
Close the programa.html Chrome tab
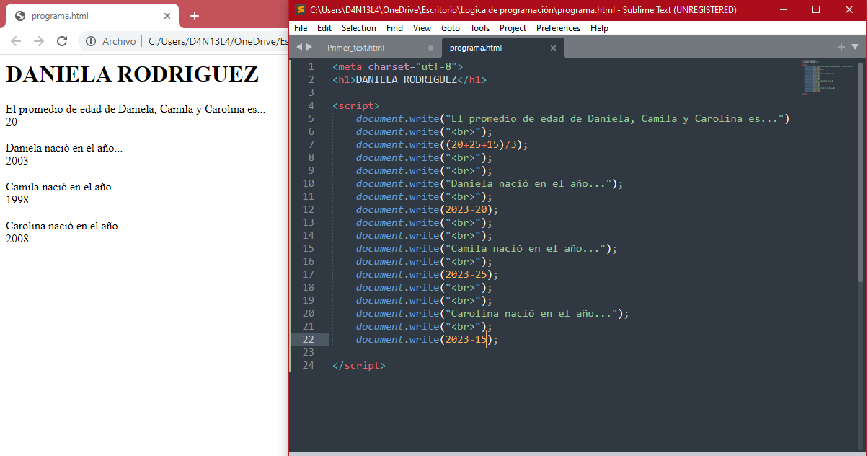pyautogui.click(x=167, y=16)
